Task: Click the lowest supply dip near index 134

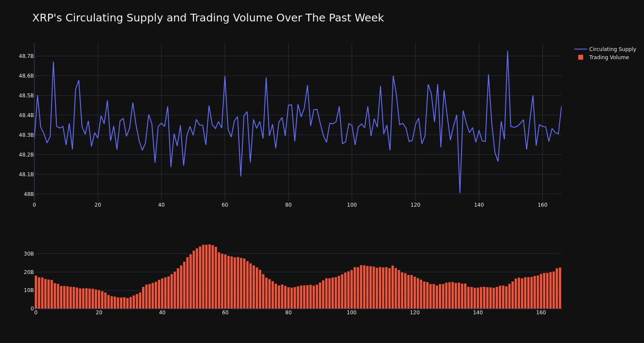Action: 460,193
